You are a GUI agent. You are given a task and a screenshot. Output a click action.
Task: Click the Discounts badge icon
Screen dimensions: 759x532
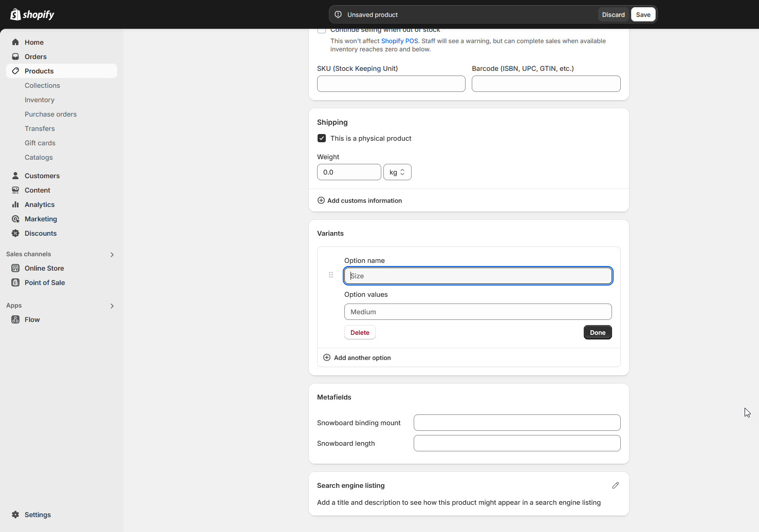click(15, 233)
